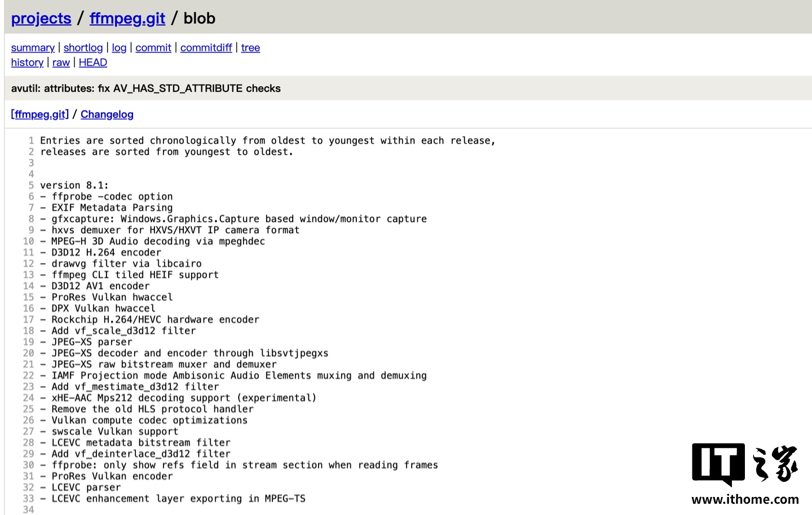Browse the repository tree

tap(250, 48)
